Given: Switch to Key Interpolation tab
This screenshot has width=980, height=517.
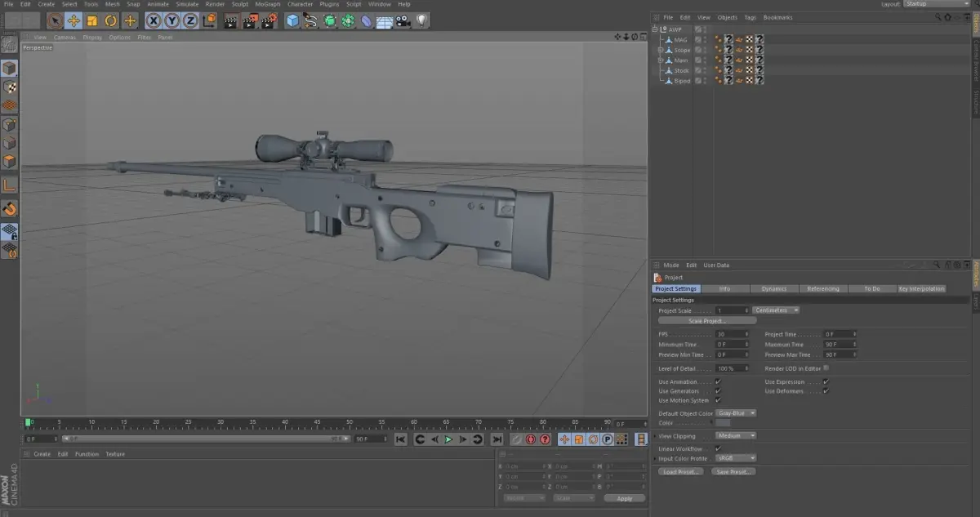Looking at the screenshot, I should [x=921, y=288].
